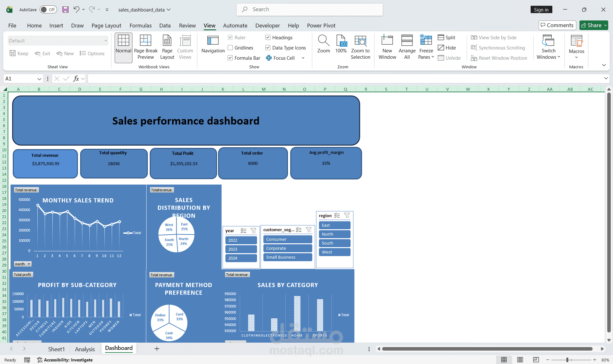The width and height of the screenshot is (613, 364).
Task: Click the Save icon in title bar
Action: pos(65,10)
